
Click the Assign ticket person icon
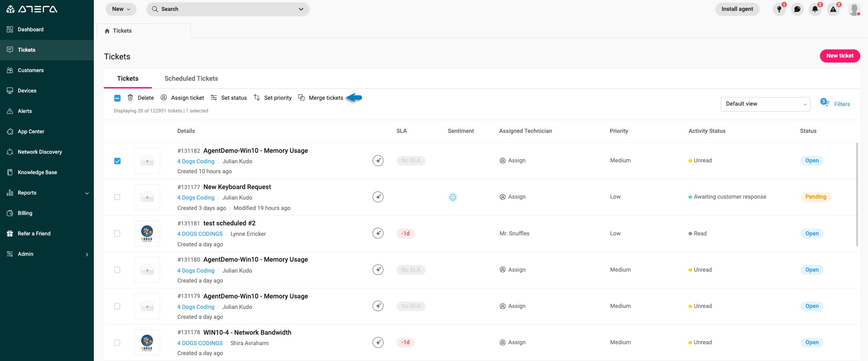[x=164, y=98]
